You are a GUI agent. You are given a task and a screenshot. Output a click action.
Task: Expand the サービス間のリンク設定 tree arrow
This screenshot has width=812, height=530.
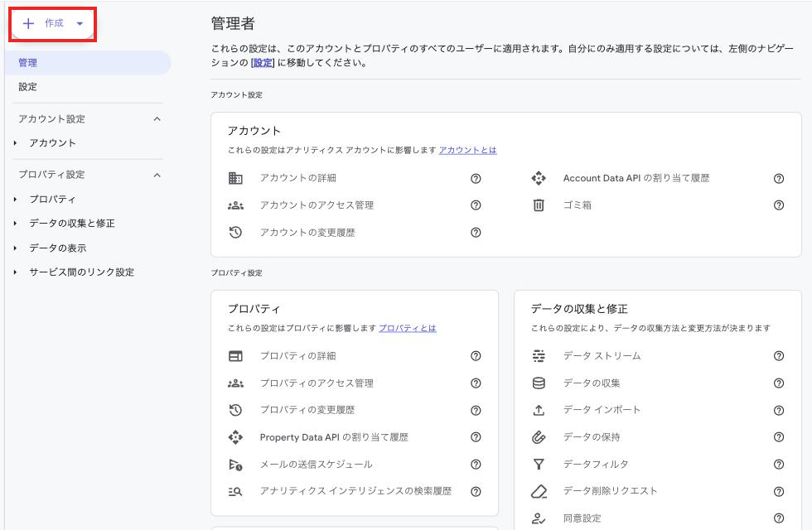tap(16, 272)
